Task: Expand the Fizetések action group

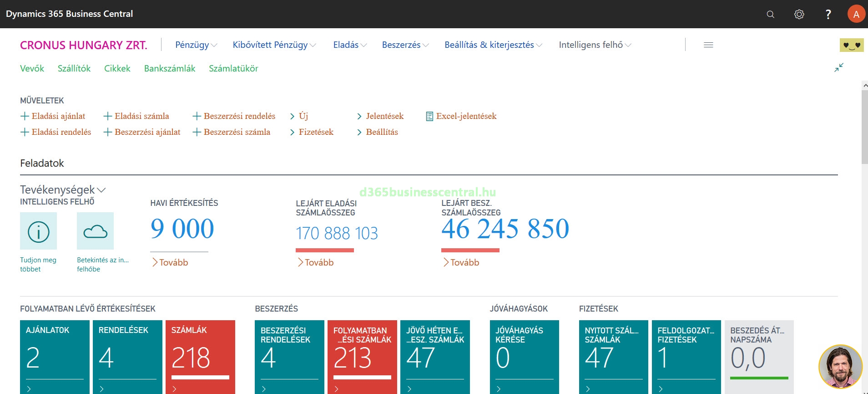Action: click(312, 132)
